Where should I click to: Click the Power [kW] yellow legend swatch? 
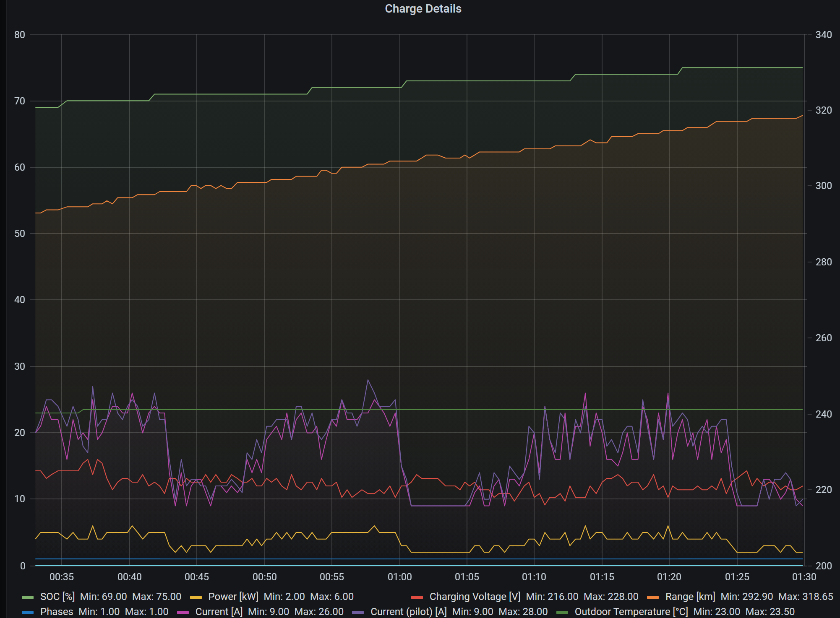(x=196, y=597)
